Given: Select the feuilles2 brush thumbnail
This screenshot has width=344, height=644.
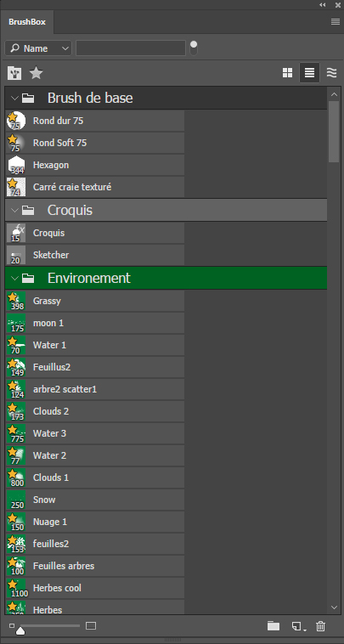Looking at the screenshot, I should (16, 544).
